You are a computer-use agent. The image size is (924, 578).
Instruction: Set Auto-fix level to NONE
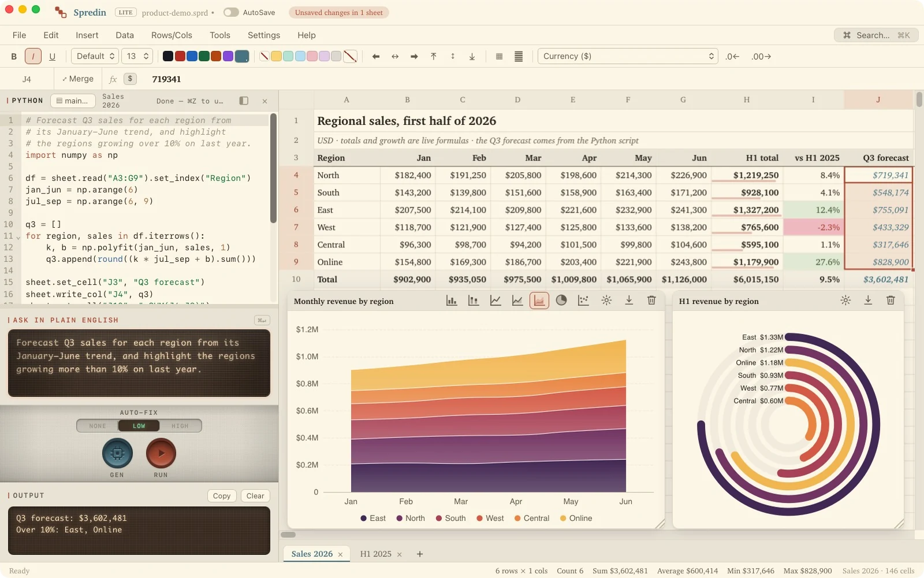98,426
